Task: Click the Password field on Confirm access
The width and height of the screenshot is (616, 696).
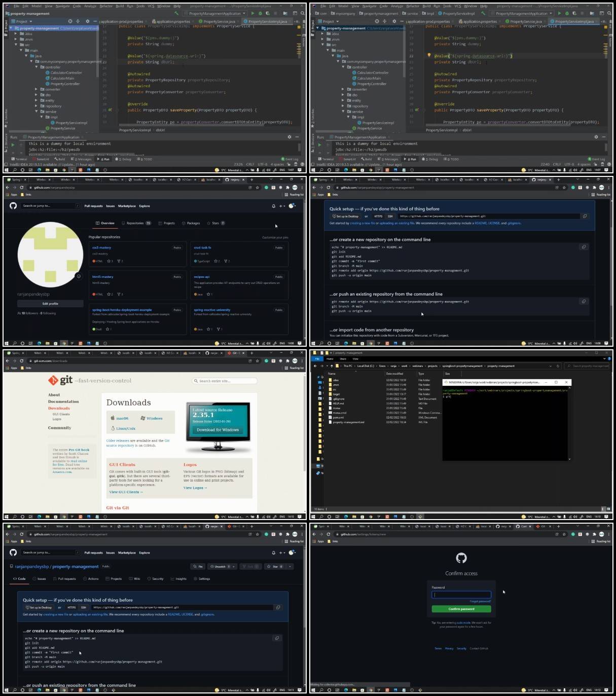Action: click(461, 595)
